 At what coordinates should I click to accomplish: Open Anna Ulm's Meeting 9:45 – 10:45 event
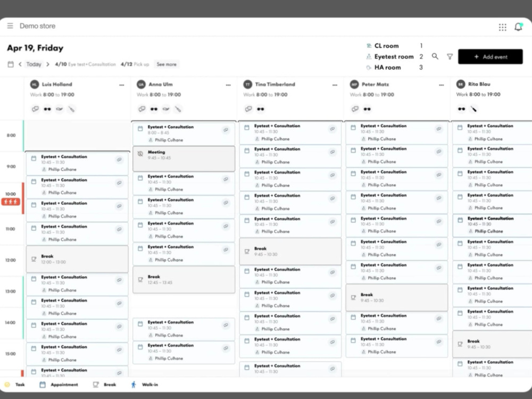184,159
